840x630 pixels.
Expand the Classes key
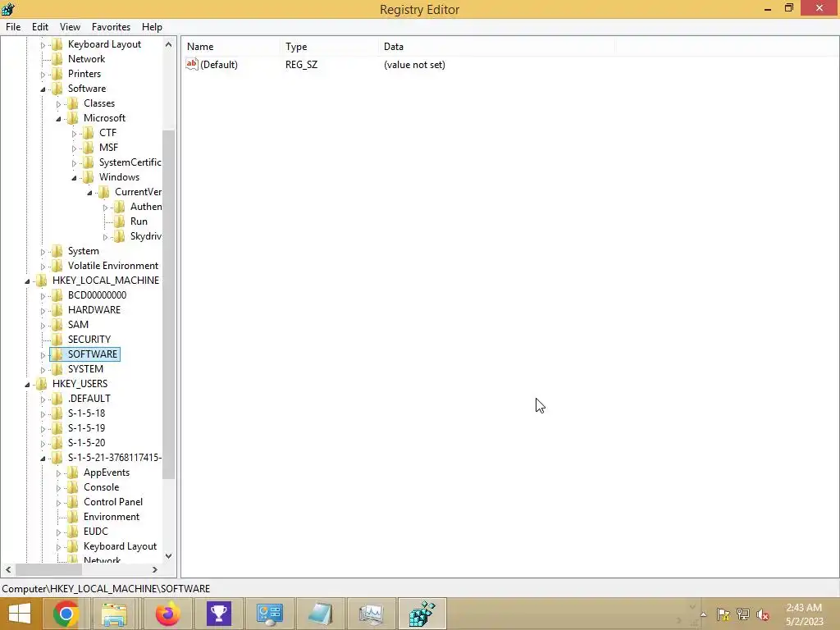click(x=58, y=104)
